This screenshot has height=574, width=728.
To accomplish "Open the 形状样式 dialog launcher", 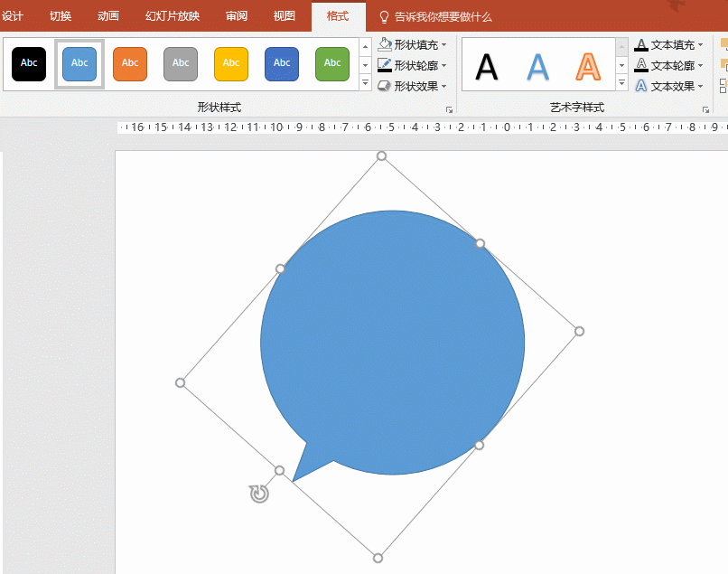I will click(x=449, y=109).
